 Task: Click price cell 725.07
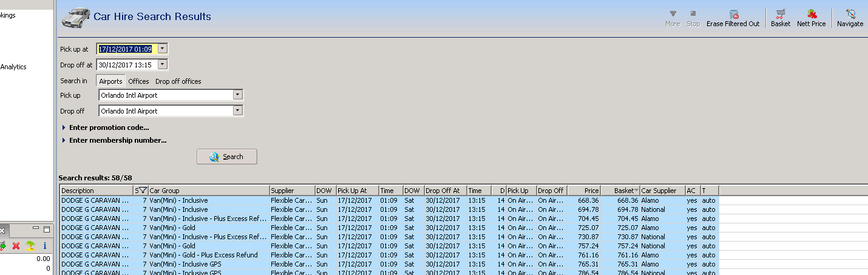click(x=584, y=228)
